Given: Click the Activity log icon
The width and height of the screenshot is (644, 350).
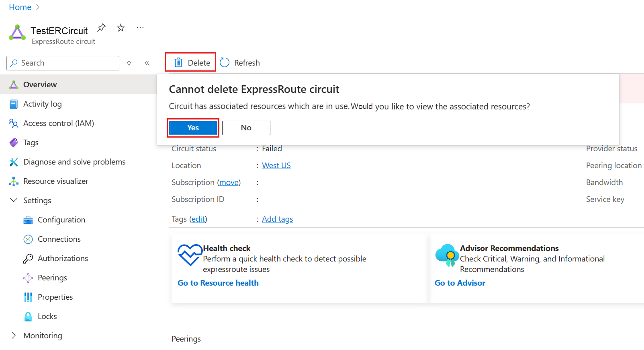Looking at the screenshot, I should tap(14, 104).
